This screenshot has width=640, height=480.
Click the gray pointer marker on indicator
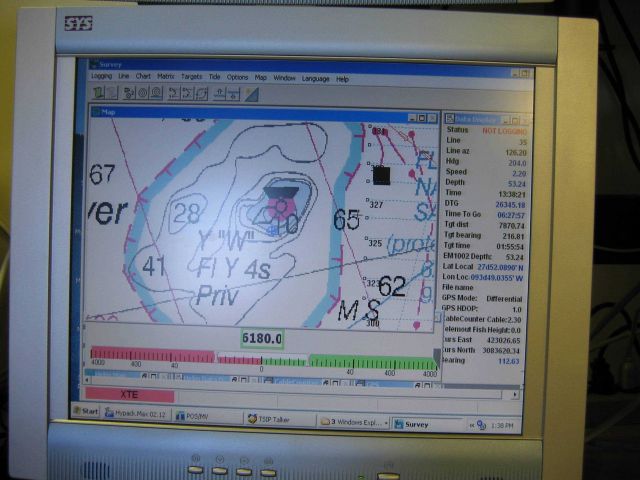pyautogui.click(x=437, y=358)
